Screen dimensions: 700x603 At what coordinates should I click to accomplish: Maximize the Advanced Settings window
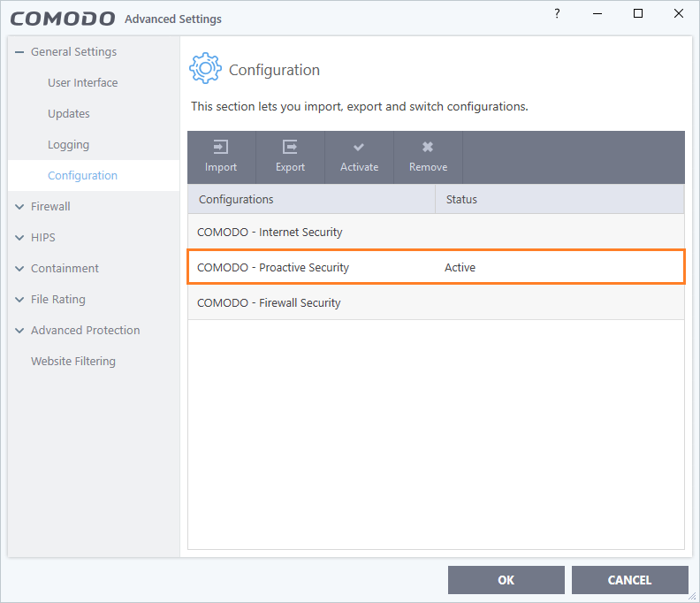[638, 13]
